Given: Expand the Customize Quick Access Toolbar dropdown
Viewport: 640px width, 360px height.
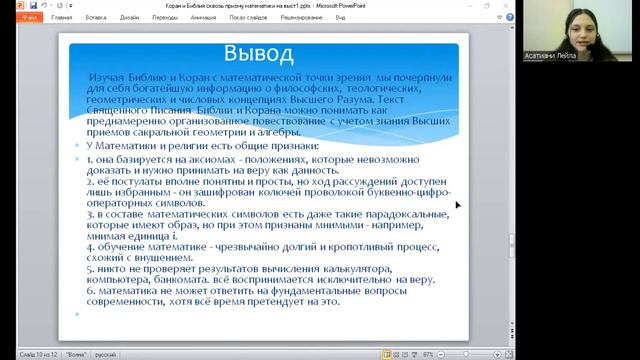Looking at the screenshot, I should click(x=70, y=6).
